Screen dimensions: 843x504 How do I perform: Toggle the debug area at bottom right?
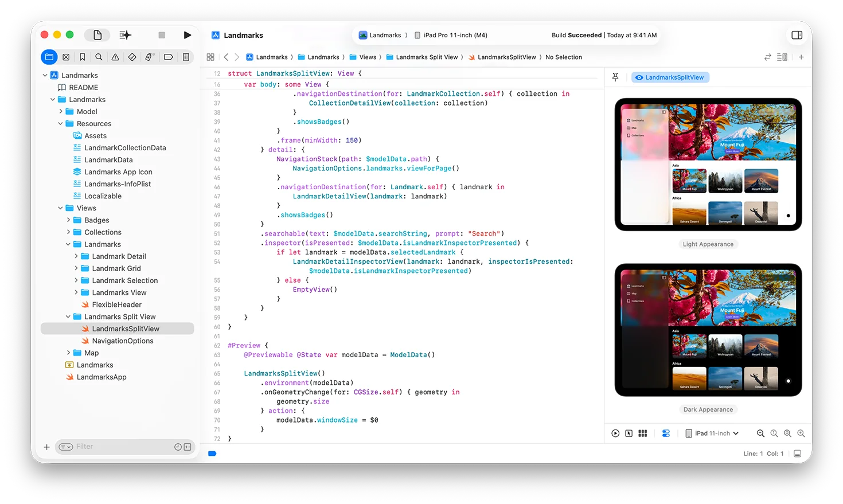click(x=797, y=454)
